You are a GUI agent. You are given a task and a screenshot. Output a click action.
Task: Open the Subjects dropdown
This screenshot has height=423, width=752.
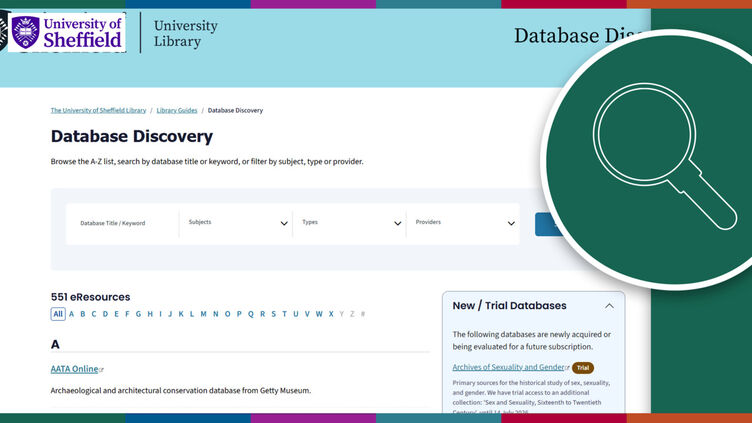[x=236, y=223]
